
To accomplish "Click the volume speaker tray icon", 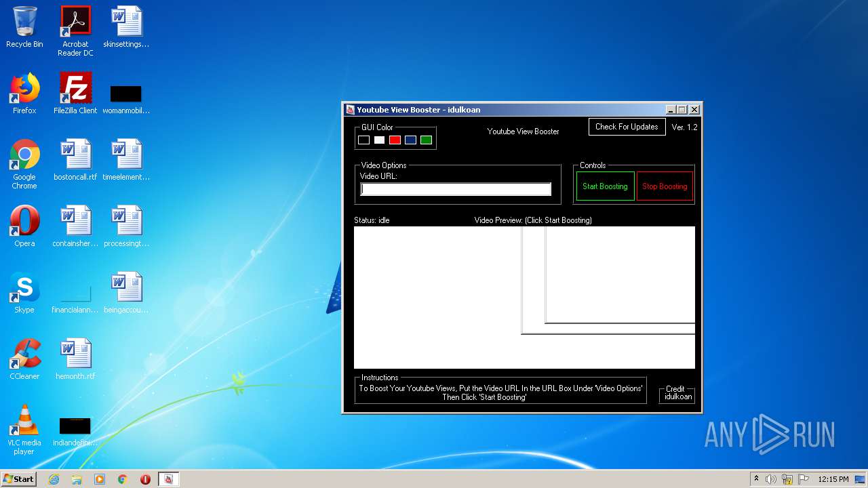I will pyautogui.click(x=771, y=479).
